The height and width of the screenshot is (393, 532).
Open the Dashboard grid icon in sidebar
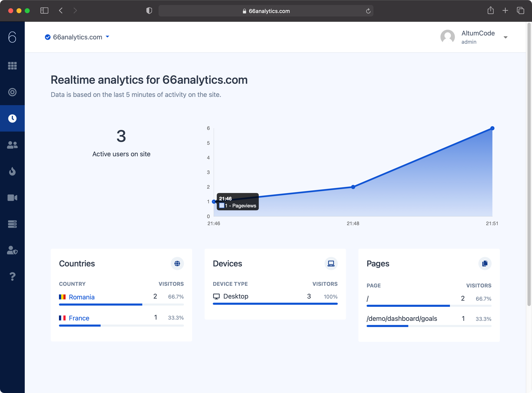(x=12, y=66)
